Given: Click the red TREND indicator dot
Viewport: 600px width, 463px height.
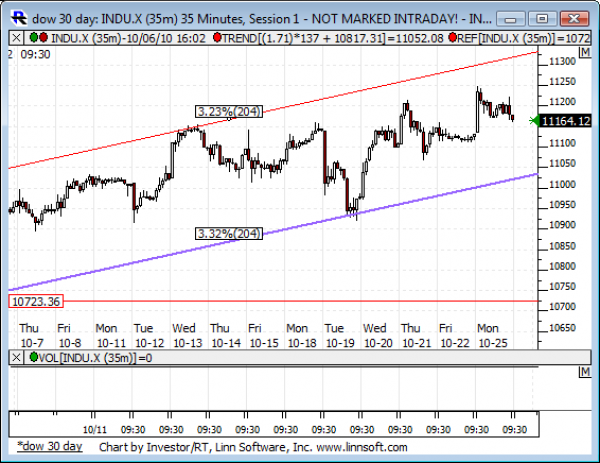Looking at the screenshot, I should click(217, 37).
